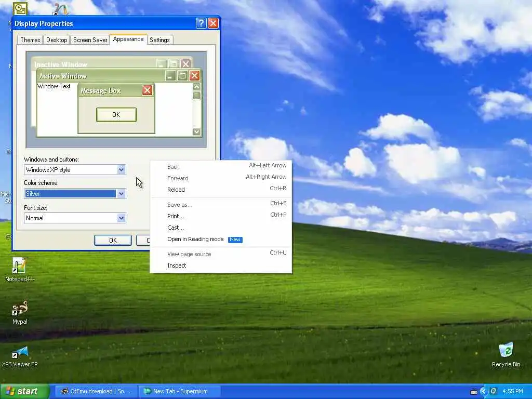Click OK in Display Properties dialog

[113, 240]
